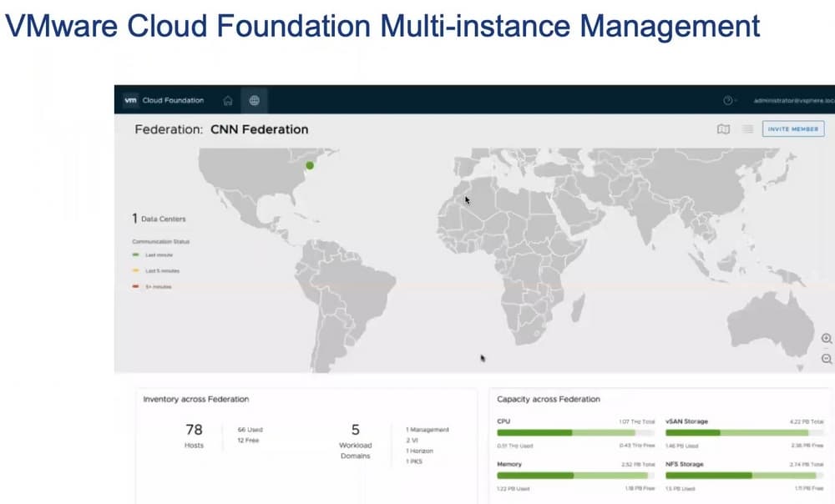Open administrator@vsphere.local user menu
835x504 pixels.
tap(793, 101)
